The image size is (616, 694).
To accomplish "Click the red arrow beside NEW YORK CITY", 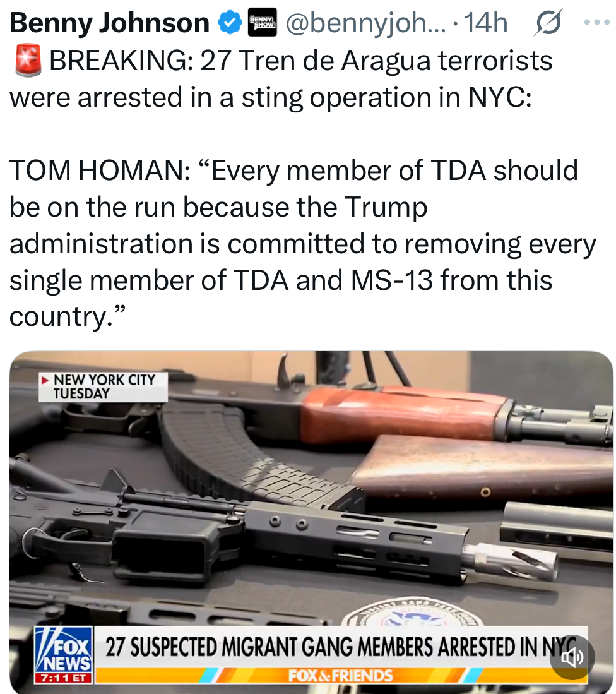I will point(45,380).
